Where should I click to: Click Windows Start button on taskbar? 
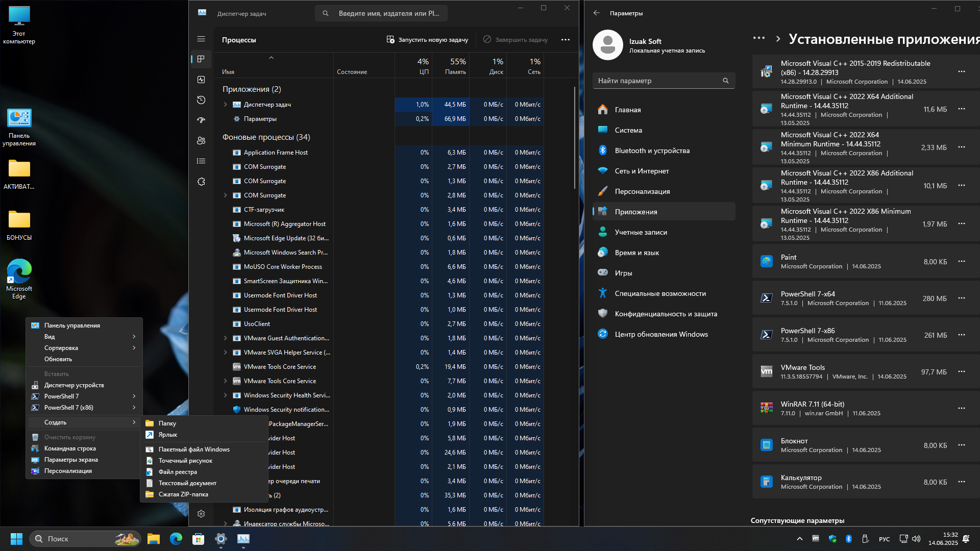16,539
